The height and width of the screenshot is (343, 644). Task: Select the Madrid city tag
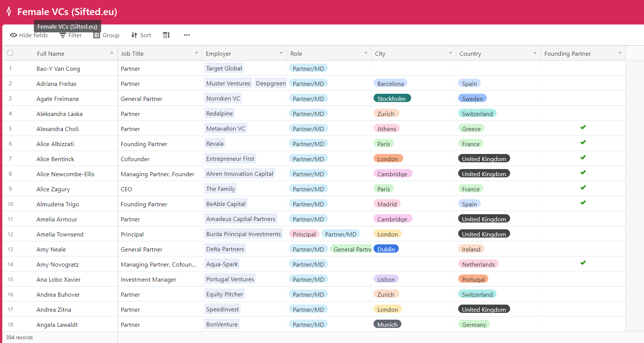(387, 204)
